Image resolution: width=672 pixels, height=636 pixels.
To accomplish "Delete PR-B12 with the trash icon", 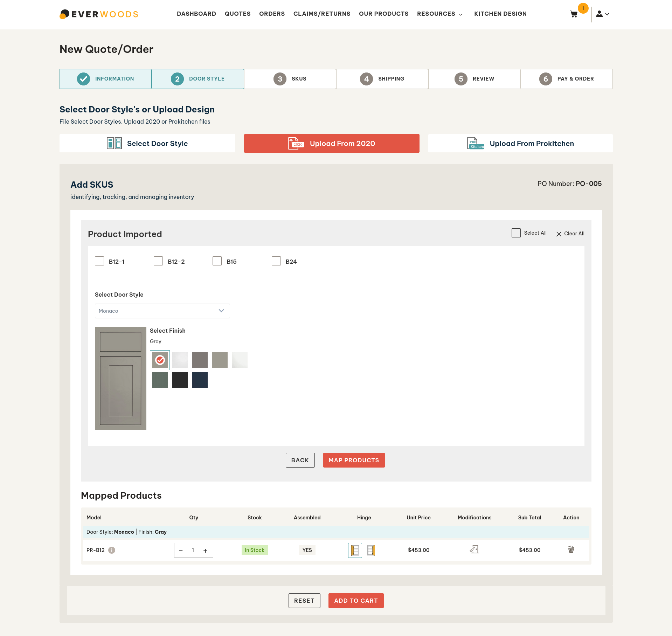I will (571, 549).
